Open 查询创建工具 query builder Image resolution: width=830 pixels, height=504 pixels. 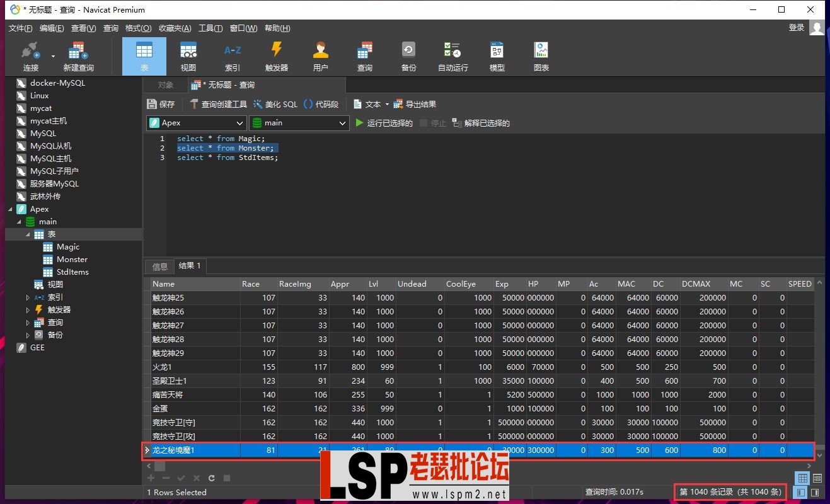218,104
